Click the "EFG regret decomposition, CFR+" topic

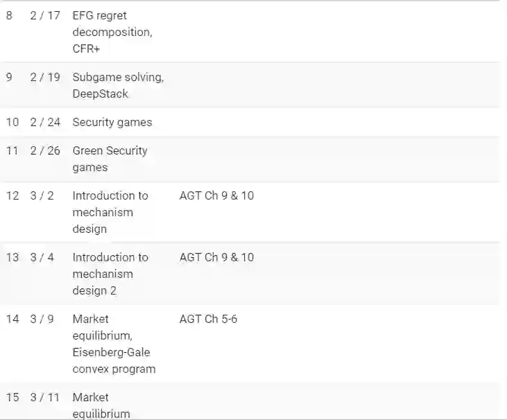point(112,32)
